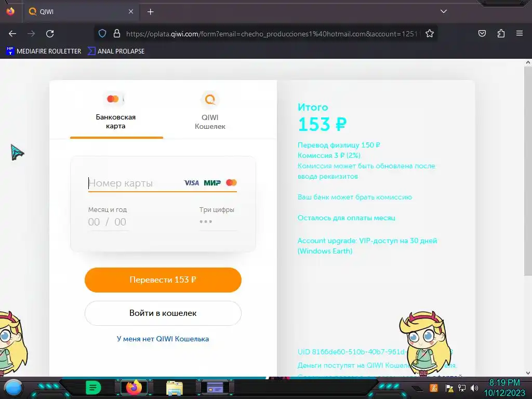The height and width of the screenshot is (399, 532).
Task: Click the QIWI logo above Кошелек
Action: 210,99
